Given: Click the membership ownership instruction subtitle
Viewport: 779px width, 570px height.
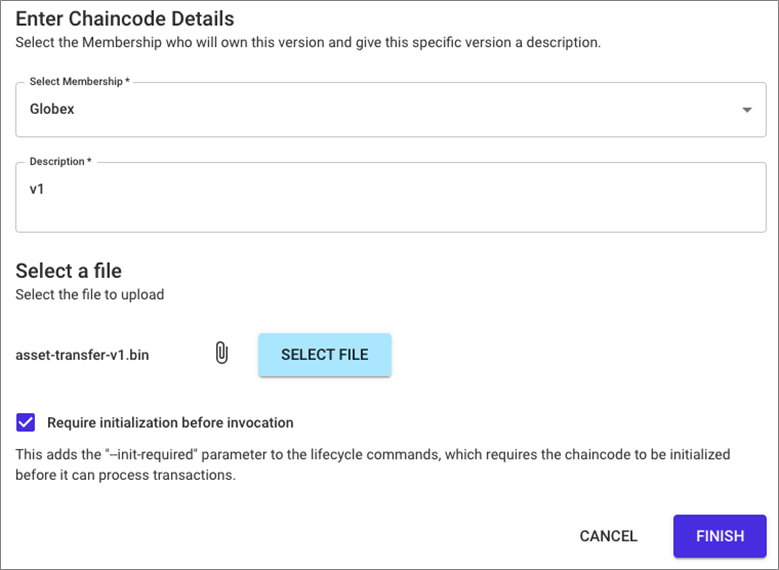Looking at the screenshot, I should (x=308, y=43).
